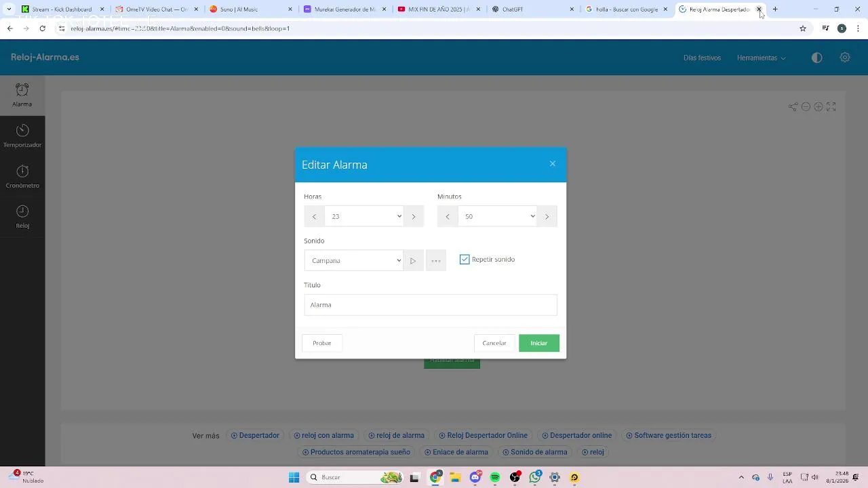The image size is (868, 488).
Task: Open the Minutos dropdown showing 50
Action: point(497,217)
